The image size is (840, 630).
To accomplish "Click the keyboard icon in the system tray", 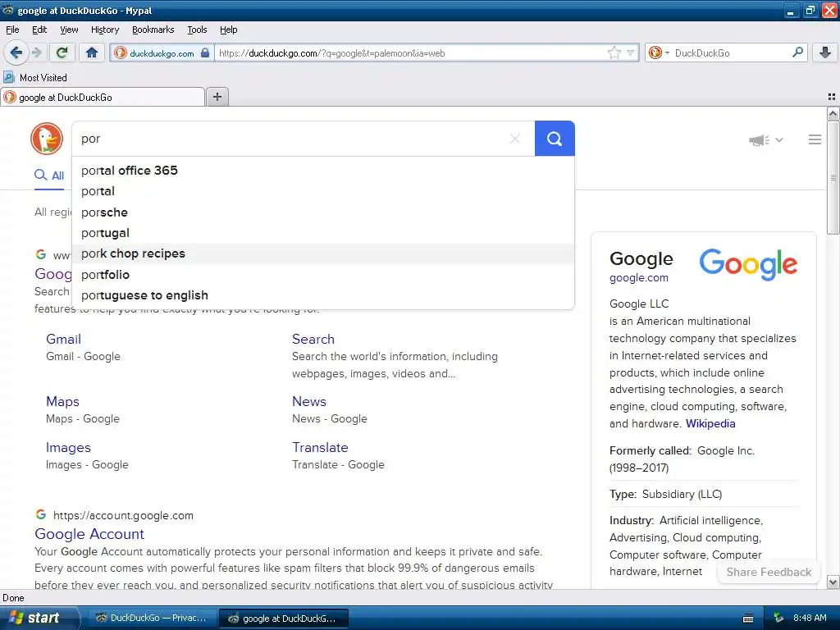I will (748, 619).
